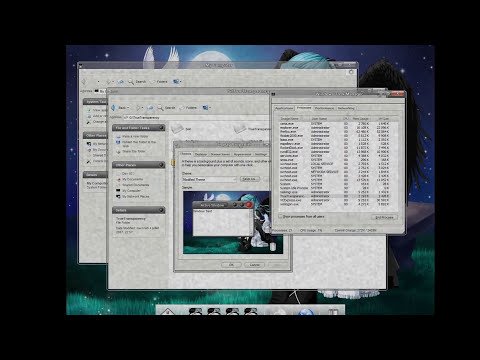Click Up folder icon in TrueTransparency window

click(x=150, y=108)
